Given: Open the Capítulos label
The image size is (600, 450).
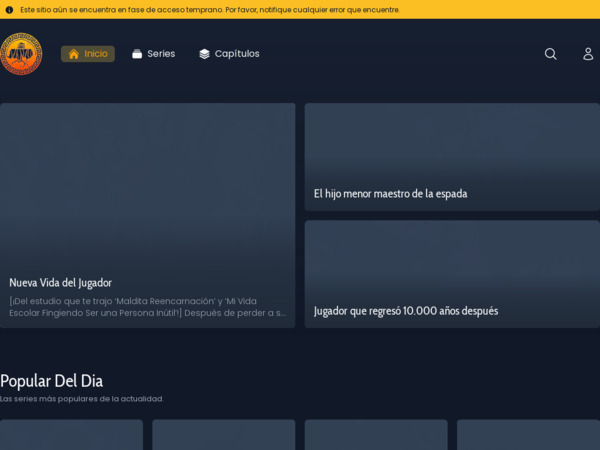Looking at the screenshot, I should click(x=237, y=54).
